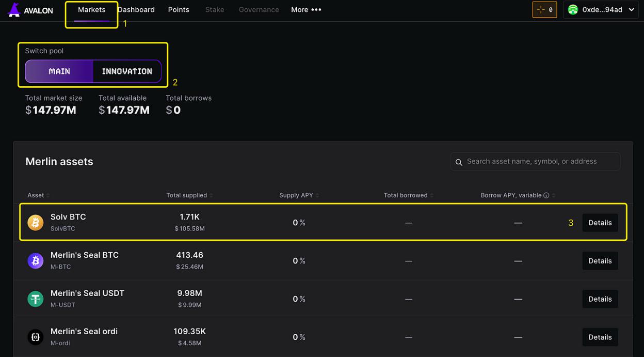Click the 1.71K total supplied value
The height and width of the screenshot is (357, 644).
point(189,217)
